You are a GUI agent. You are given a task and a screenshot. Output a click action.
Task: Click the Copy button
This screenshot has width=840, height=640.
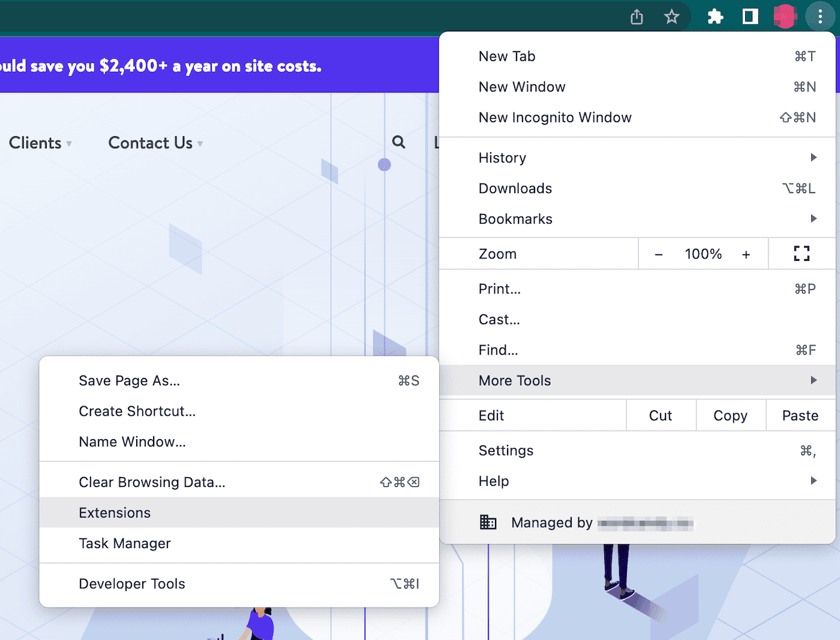[730, 415]
